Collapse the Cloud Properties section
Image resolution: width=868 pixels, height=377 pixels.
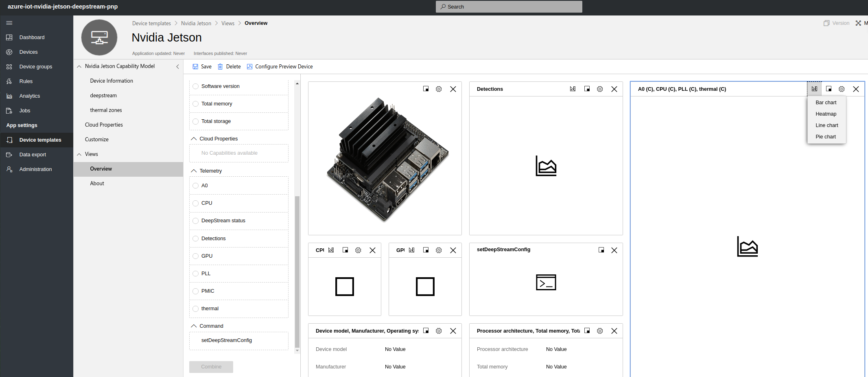point(194,139)
